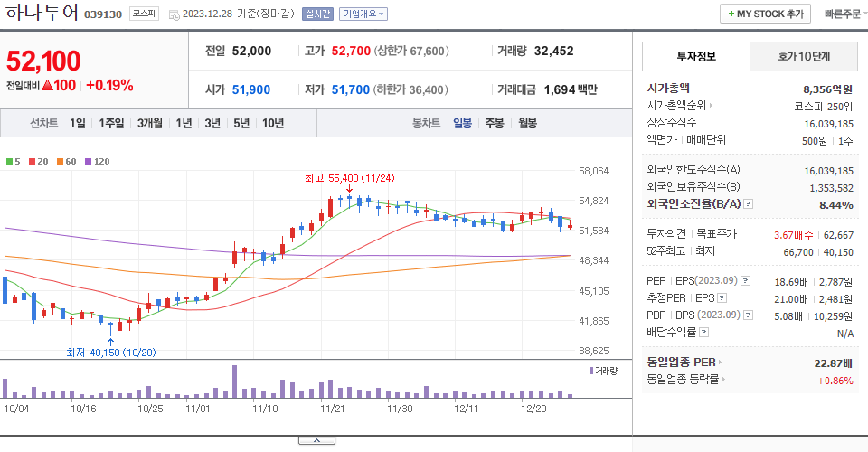Screen dimensions: 868x452
Task: Click 시가총액 8,356억원 value
Action: [x=827, y=89]
